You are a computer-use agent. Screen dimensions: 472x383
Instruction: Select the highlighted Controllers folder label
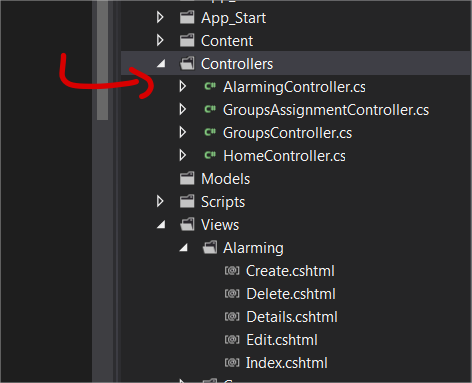[x=237, y=64]
